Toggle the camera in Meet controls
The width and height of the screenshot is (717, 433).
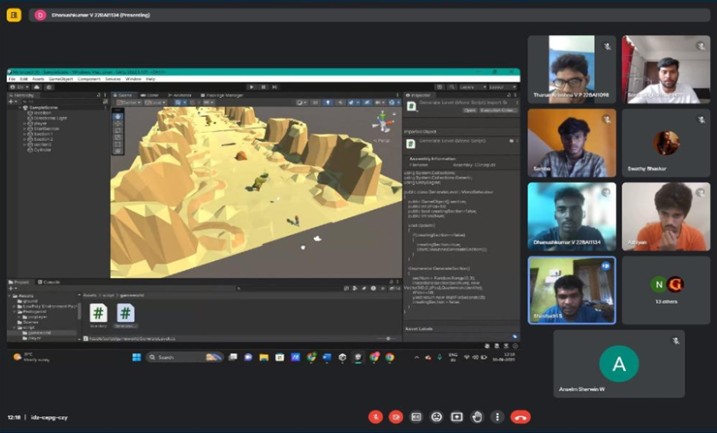click(x=396, y=417)
